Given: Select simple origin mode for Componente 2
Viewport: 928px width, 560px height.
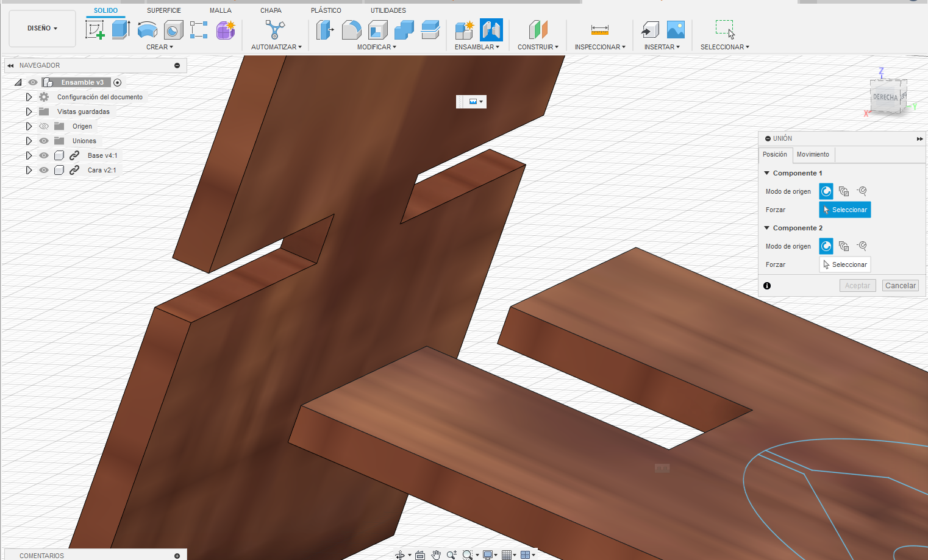Looking at the screenshot, I should (826, 246).
